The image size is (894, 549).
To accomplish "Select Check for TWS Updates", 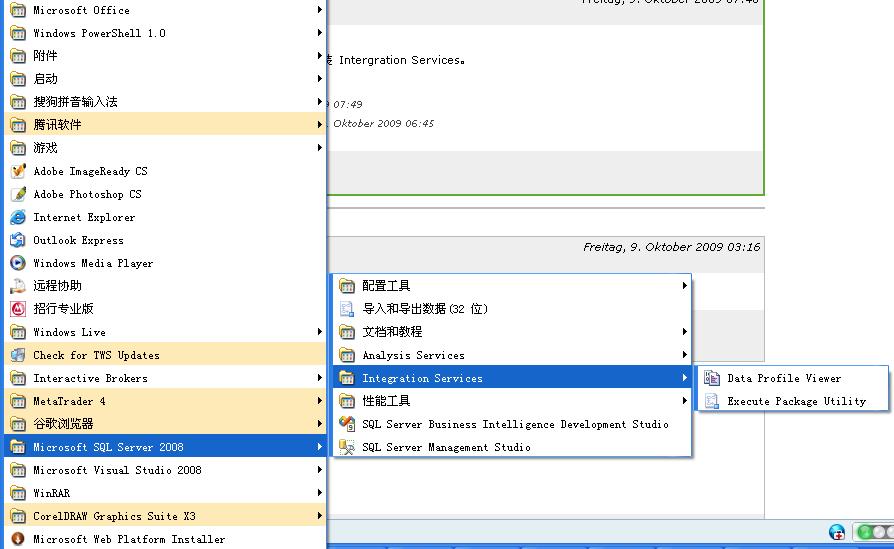I will [96, 355].
